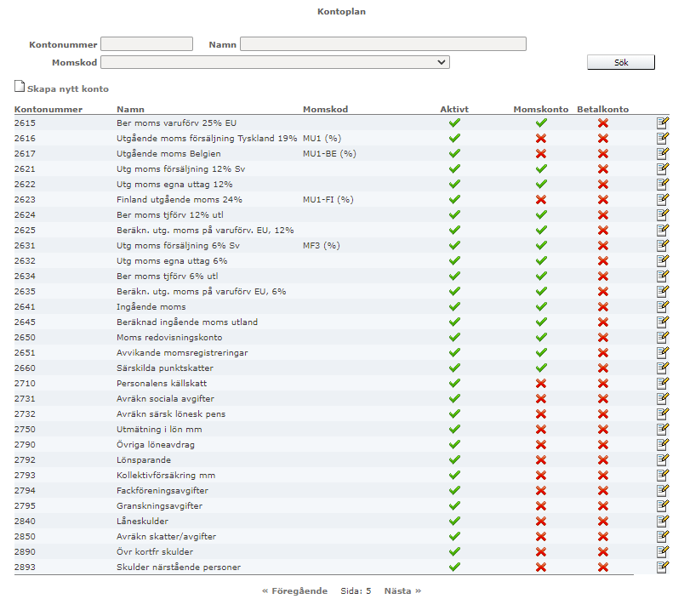This screenshot has height=616, width=684.
Task: Go back with Föregående link
Action: tap(294, 590)
